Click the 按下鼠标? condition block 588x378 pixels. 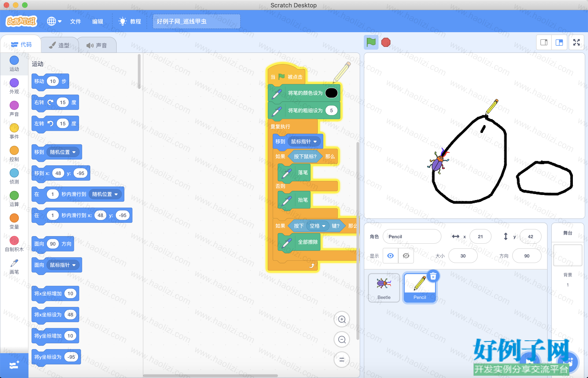coord(305,156)
